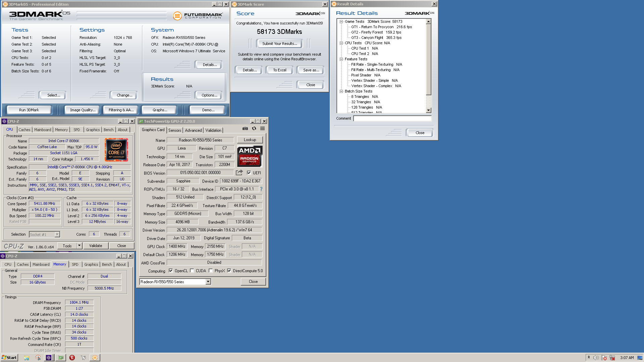Click the Comment input field
This screenshot has width=644, height=362.
click(x=392, y=118)
